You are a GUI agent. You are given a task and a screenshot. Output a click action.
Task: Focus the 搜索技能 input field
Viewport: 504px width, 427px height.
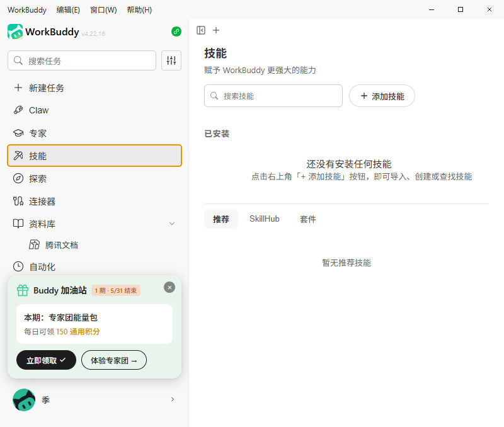[x=273, y=96]
